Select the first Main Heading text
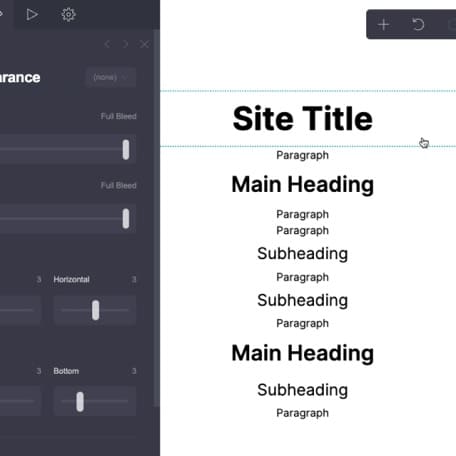This screenshot has width=456, height=456. 302,184
